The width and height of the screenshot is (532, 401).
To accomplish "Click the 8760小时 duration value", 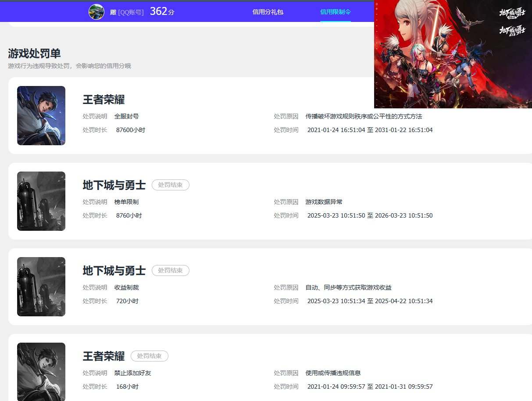I will (x=129, y=215).
